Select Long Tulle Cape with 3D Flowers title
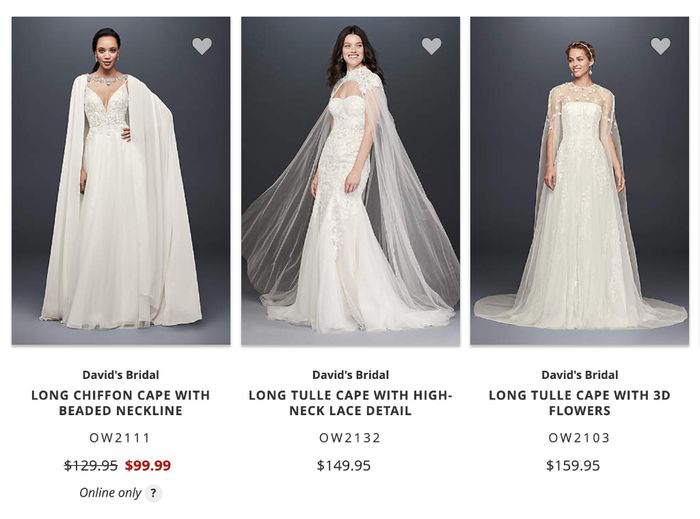This screenshot has height=519, width=700. tap(580, 403)
